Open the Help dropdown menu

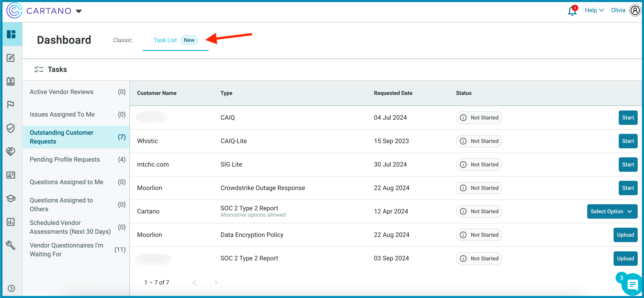[x=594, y=10]
